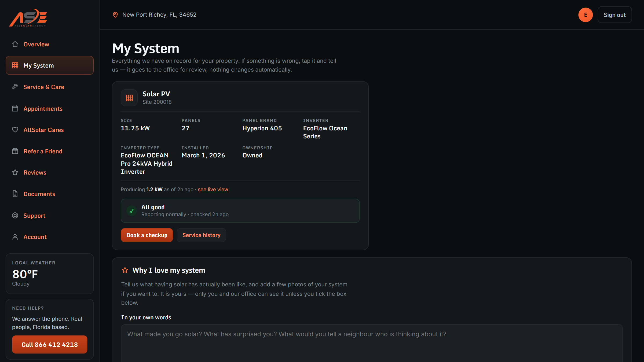Select Documents in the sidebar
This screenshot has height=362, width=644.
pos(50,194)
